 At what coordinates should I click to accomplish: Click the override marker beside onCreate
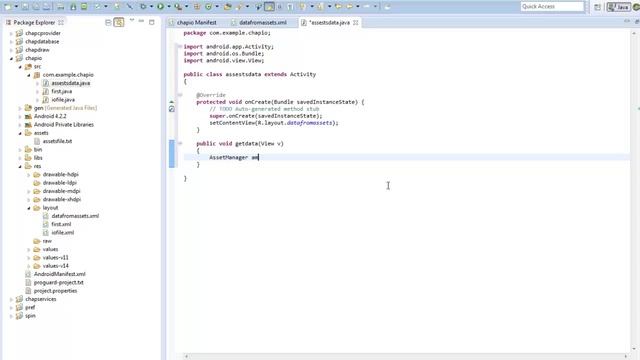171,102
